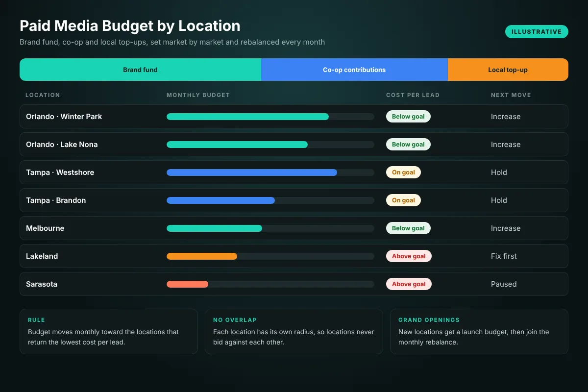The width and height of the screenshot is (588, 392).
Task: Click Paused in the Sarasota row
Action: coord(504,284)
